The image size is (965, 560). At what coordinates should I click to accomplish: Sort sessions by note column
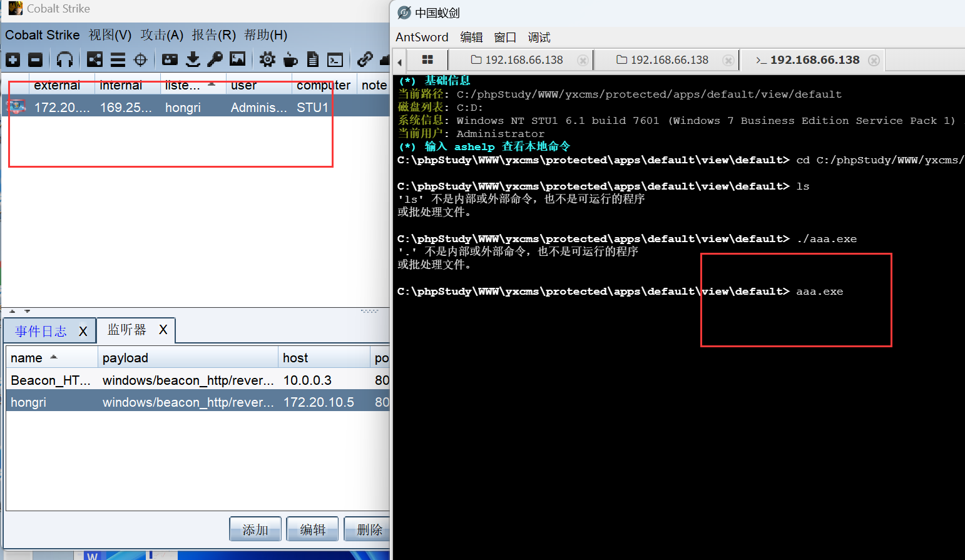[374, 85]
